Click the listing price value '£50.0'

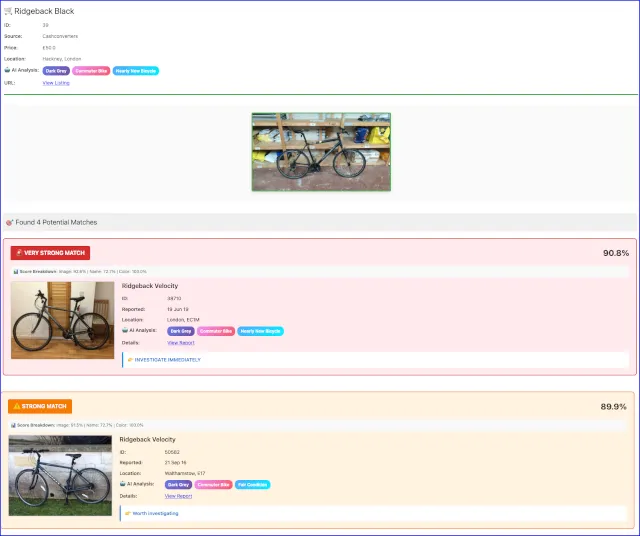click(x=49, y=48)
